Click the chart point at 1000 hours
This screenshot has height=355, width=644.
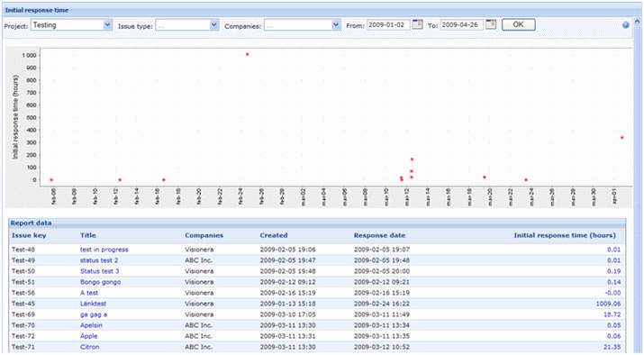pos(248,54)
